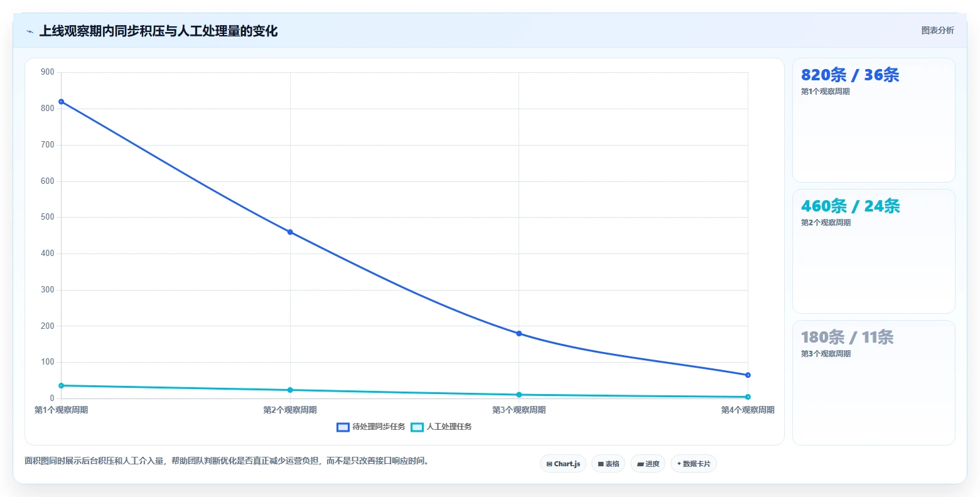This screenshot has height=497, width=980.
Task: Click the cyan data point at 第1个观察周期
Action: [x=61, y=385]
